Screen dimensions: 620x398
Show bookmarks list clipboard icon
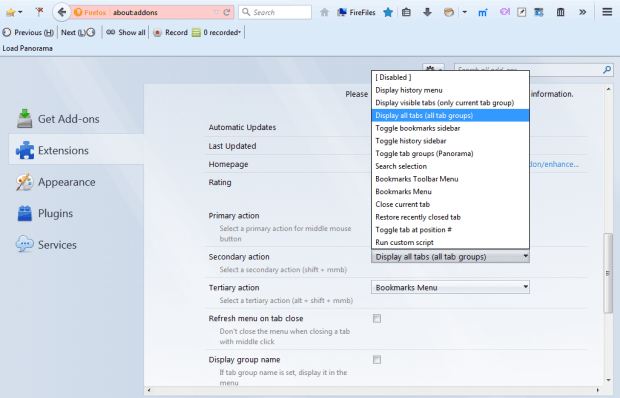coord(406,12)
